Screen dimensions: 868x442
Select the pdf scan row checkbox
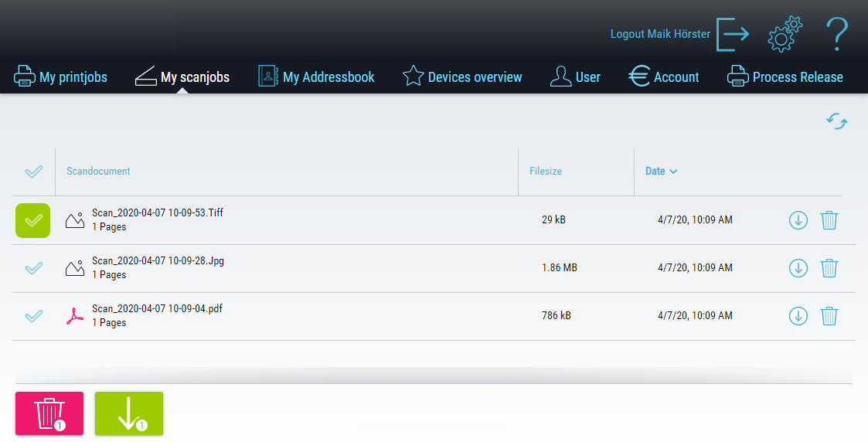click(33, 316)
